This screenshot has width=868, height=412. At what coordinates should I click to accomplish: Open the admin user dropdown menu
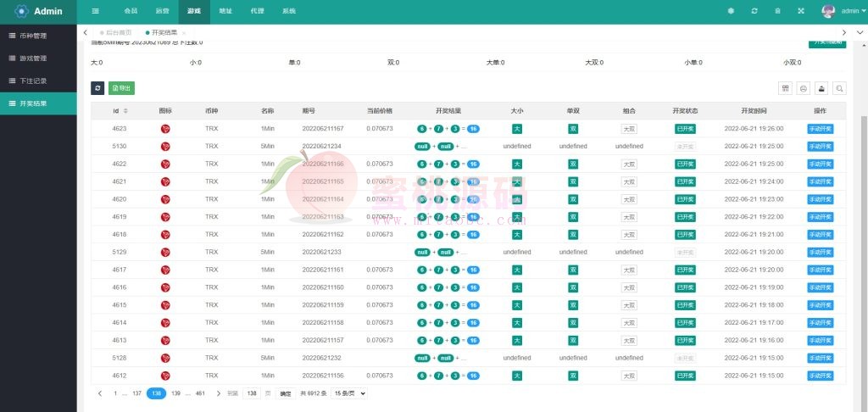(845, 11)
